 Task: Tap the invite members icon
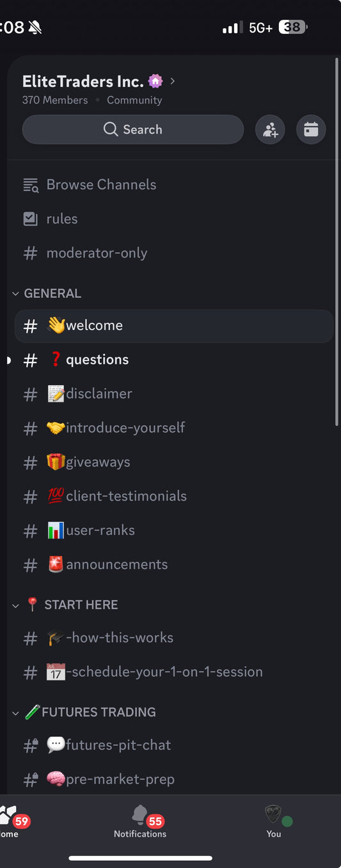click(270, 130)
